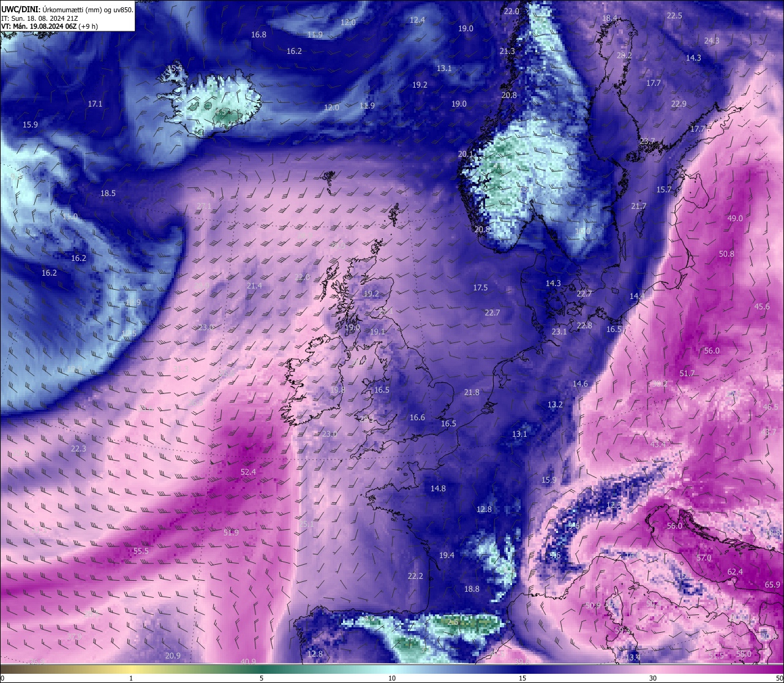Click the 5 label on the color scale
Screen dimensions: 784x683
tap(262, 678)
